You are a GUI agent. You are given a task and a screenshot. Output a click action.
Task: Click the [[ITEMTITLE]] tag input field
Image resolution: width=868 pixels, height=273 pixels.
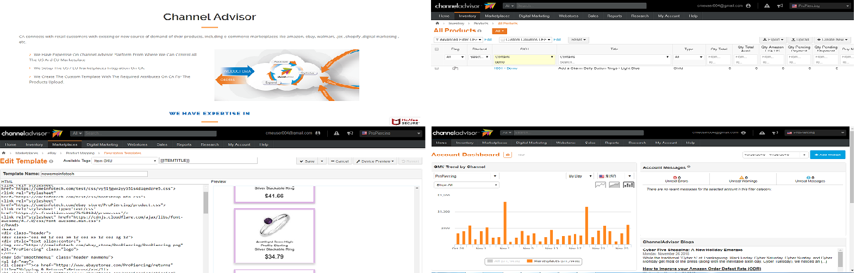[x=208, y=161]
